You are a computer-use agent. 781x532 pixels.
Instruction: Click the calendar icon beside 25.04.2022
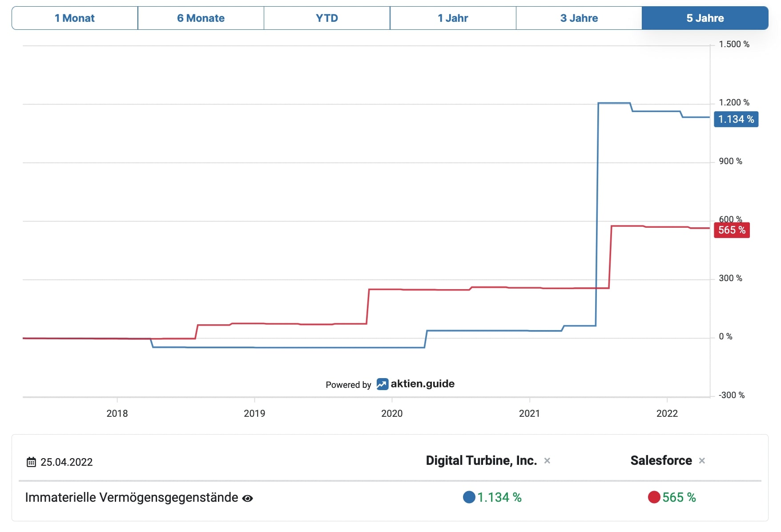tap(31, 462)
